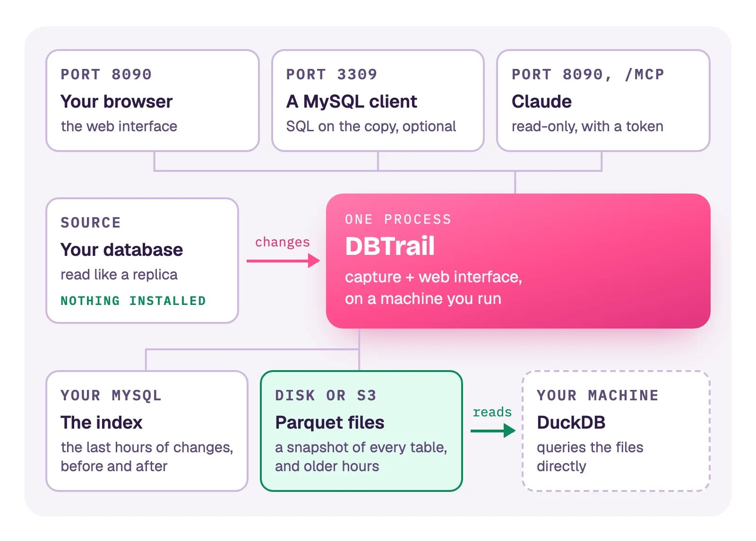
Task: Click the "Your browser" heading
Action: 116,101
